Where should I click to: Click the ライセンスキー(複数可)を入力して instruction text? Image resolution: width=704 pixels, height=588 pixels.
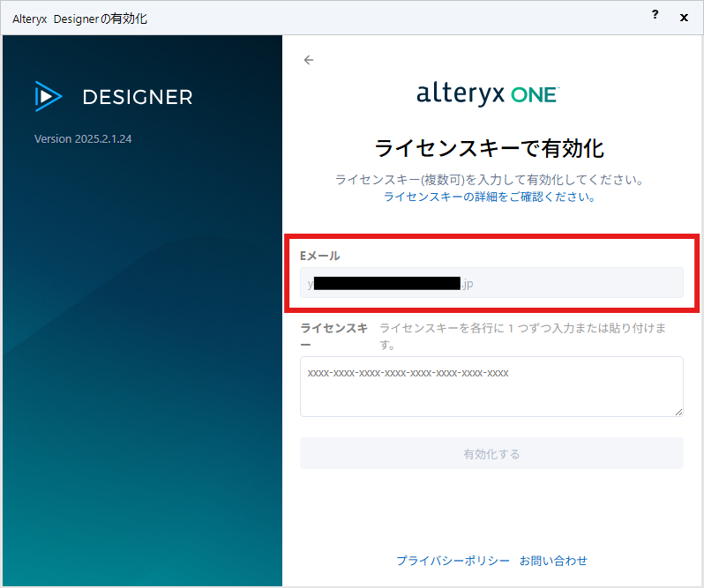coord(490,180)
